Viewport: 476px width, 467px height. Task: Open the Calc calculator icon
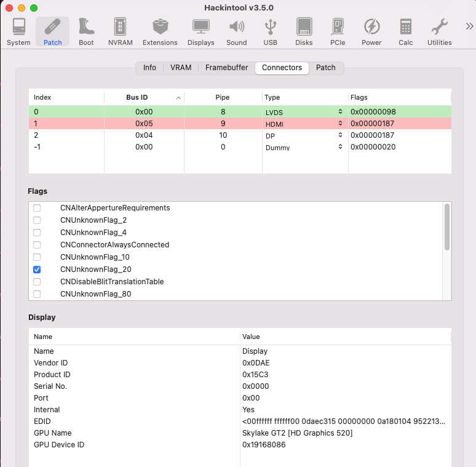pos(405,31)
